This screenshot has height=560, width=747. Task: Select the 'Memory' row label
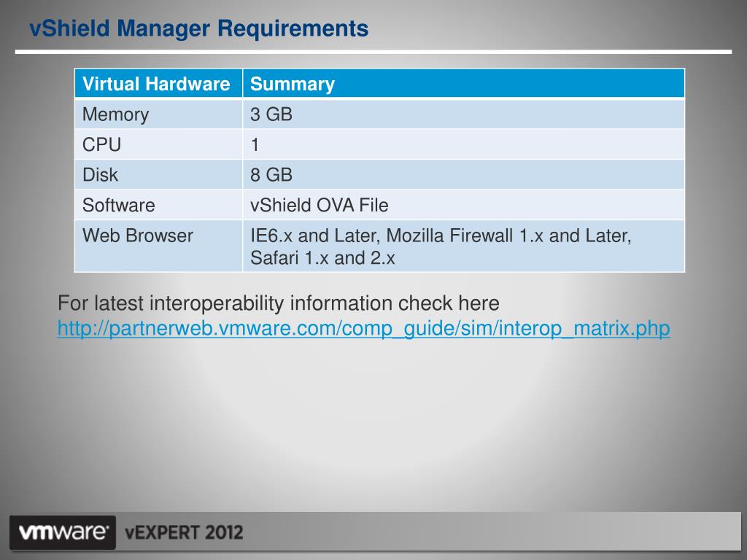116,114
